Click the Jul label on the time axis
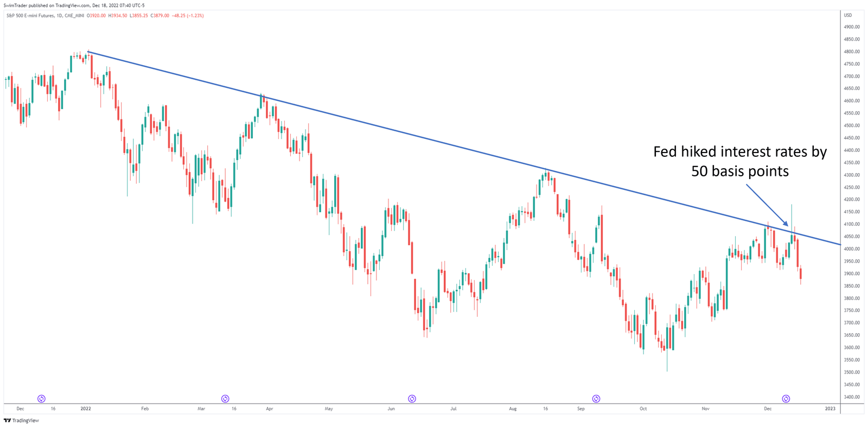This screenshot has width=868, height=427. 454,409
